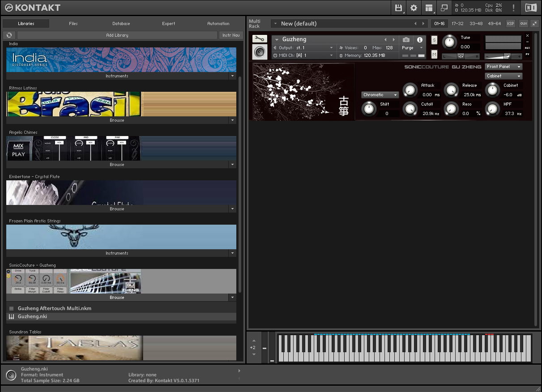Viewport: 542px width, 392px height.
Task: Open the Files/Save menu disk icon
Action: click(398, 8)
